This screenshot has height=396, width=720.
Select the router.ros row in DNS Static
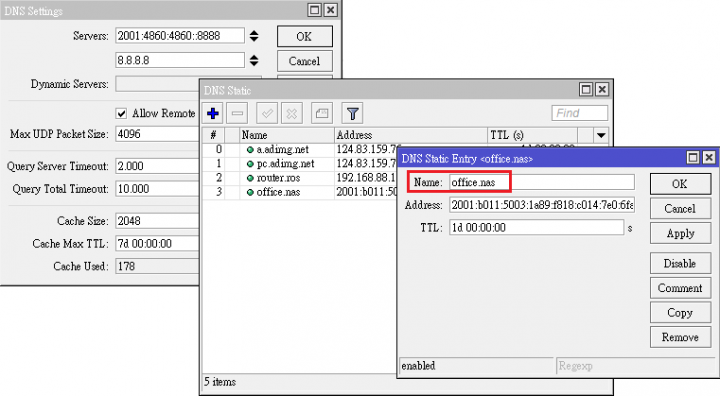(300, 178)
